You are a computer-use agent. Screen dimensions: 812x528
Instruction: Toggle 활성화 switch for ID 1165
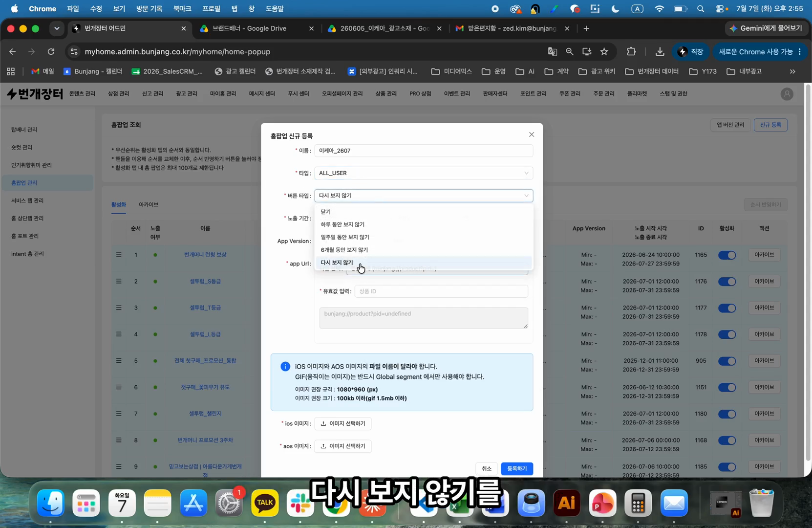click(727, 255)
